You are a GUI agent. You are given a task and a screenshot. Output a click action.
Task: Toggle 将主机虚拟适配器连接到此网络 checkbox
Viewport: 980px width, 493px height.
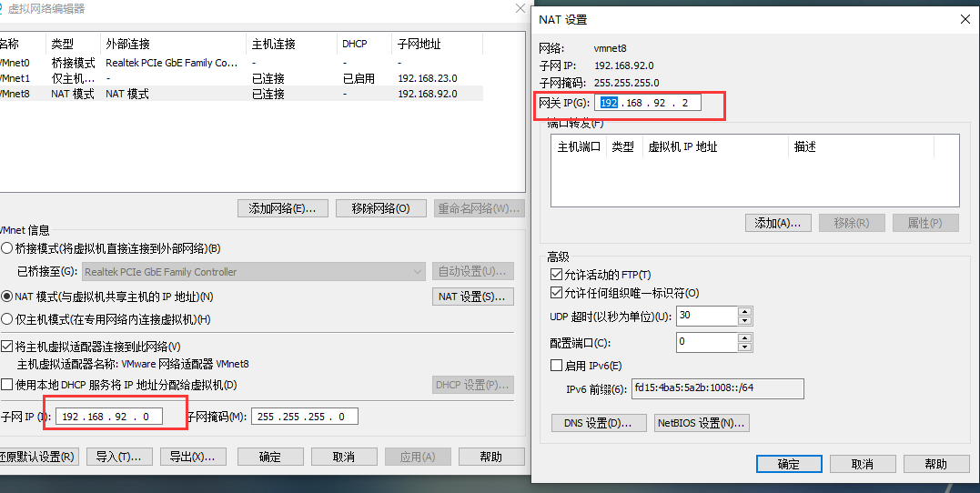click(7, 347)
